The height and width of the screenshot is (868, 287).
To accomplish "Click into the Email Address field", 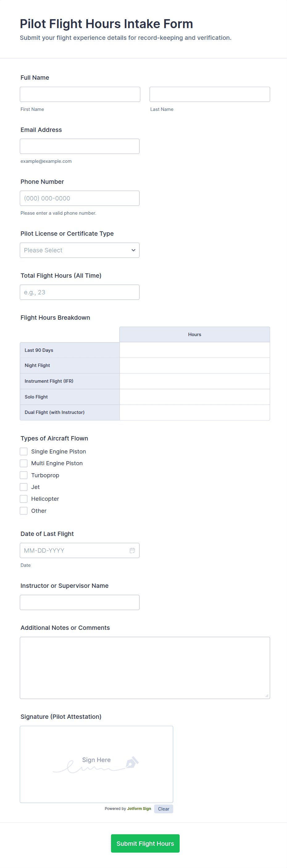I will pyautogui.click(x=80, y=146).
